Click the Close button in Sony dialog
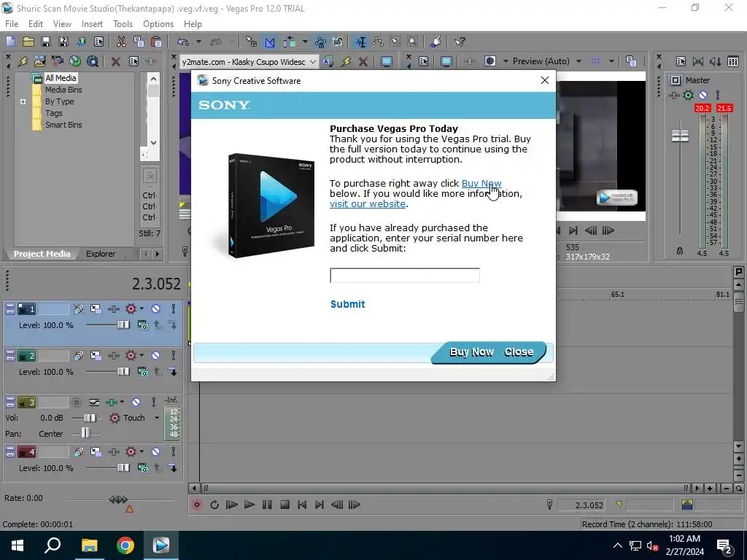This screenshot has height=560, width=747. click(x=519, y=352)
